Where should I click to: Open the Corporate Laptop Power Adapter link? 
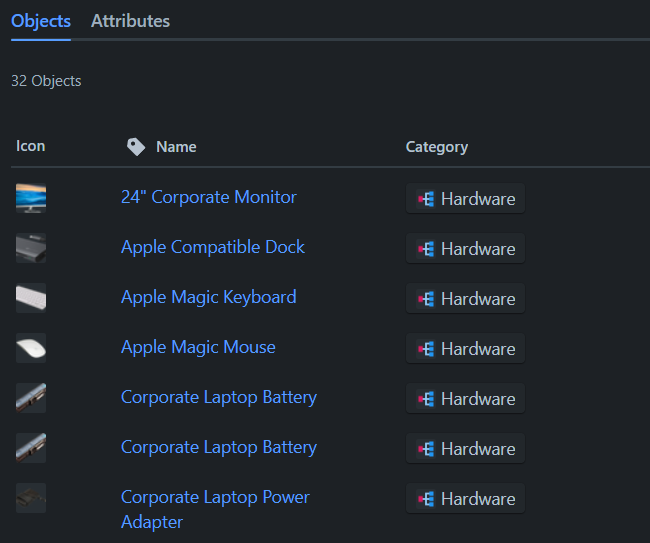coord(215,509)
